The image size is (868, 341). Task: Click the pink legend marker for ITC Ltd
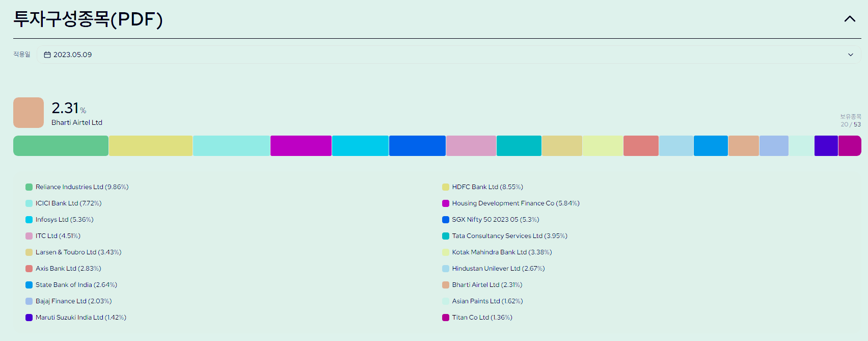[x=29, y=236]
